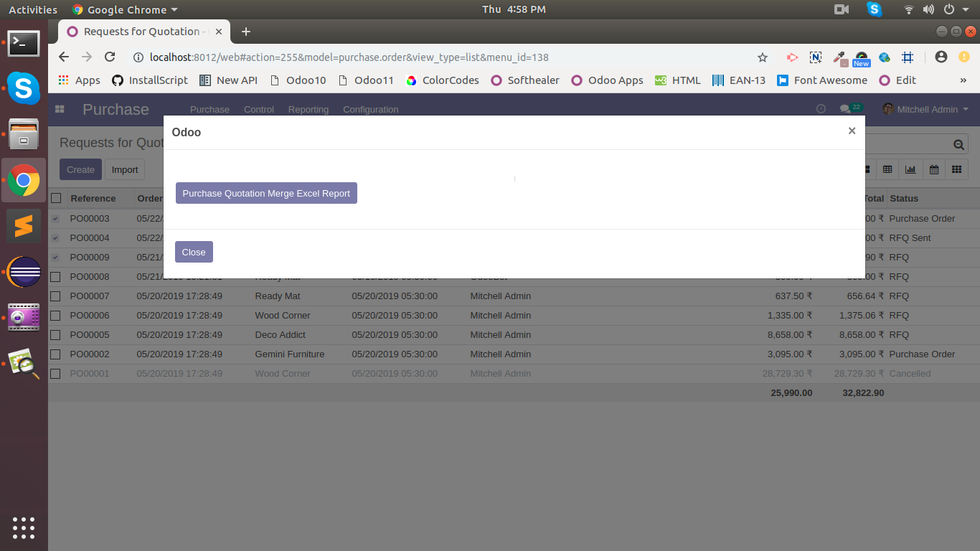This screenshot has height=551, width=980.
Task: Open Skype from the Ubuntu dock
Action: (24, 88)
